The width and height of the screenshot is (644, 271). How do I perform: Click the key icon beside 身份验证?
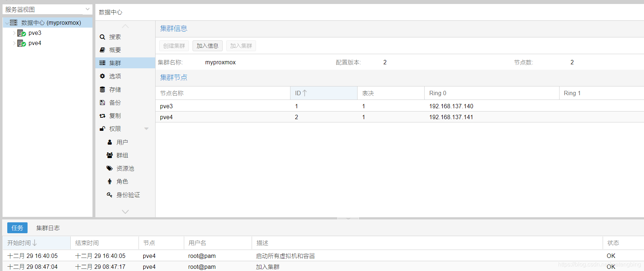(x=110, y=195)
